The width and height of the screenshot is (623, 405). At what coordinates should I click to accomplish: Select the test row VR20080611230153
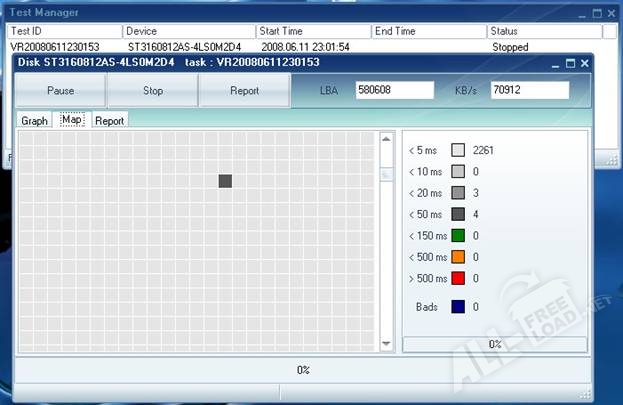coord(55,47)
